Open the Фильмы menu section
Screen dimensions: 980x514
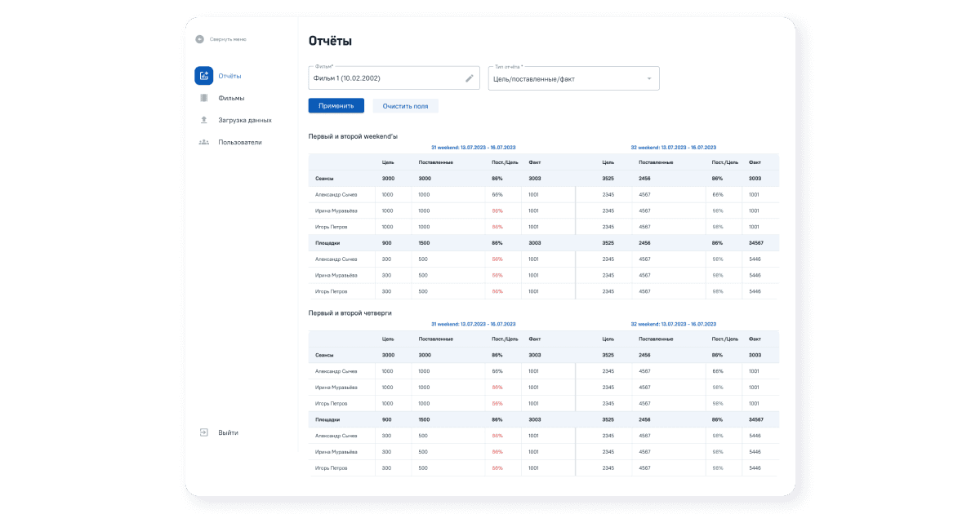231,98
